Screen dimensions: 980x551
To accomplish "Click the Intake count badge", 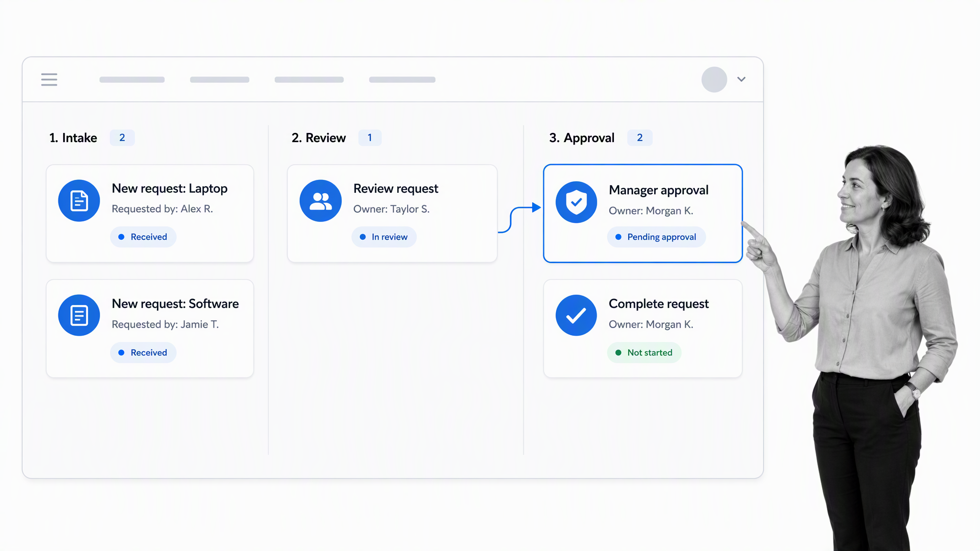I will tap(122, 138).
